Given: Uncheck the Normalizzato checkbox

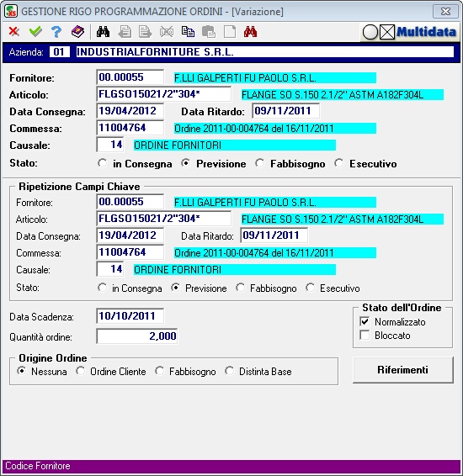Looking at the screenshot, I should 365,321.
